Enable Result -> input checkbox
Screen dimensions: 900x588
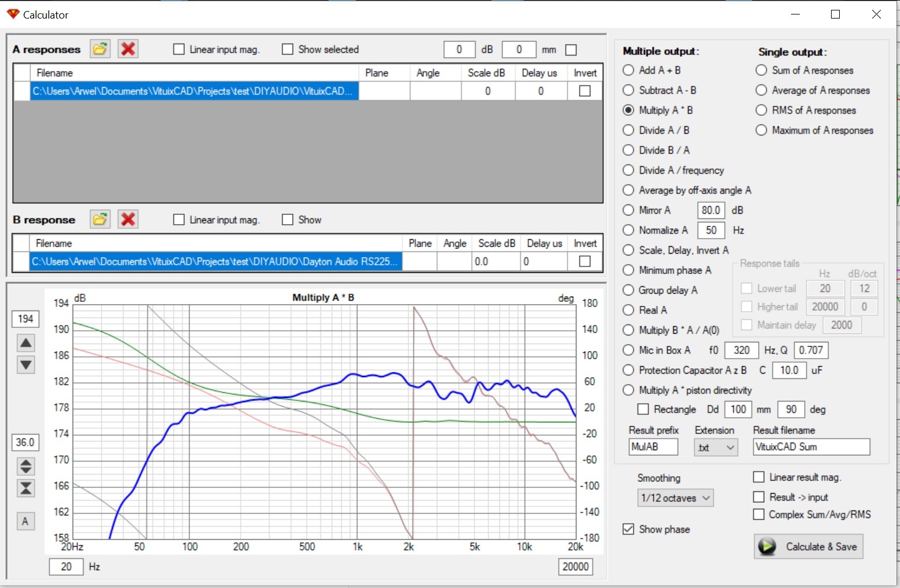coord(759,497)
